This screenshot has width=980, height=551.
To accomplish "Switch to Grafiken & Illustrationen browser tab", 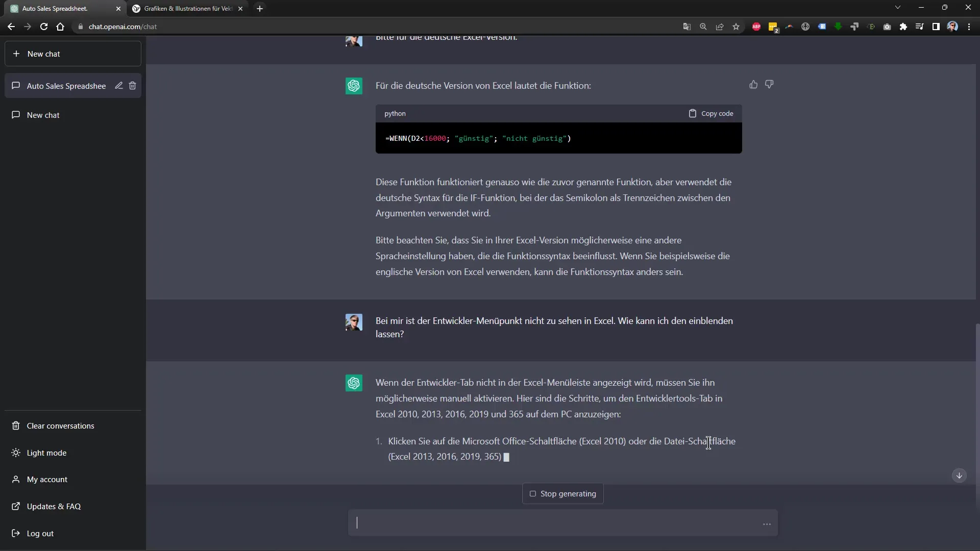I will click(x=187, y=9).
